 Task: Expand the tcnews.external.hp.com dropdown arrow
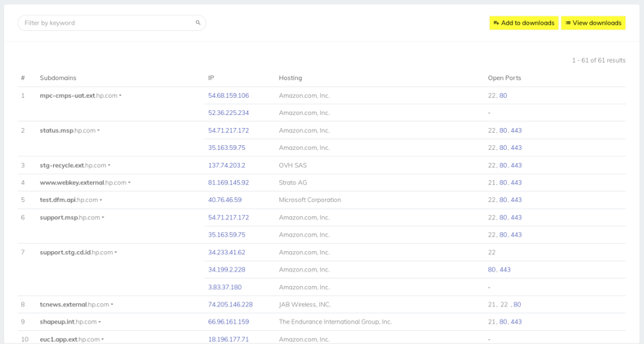[x=112, y=305]
